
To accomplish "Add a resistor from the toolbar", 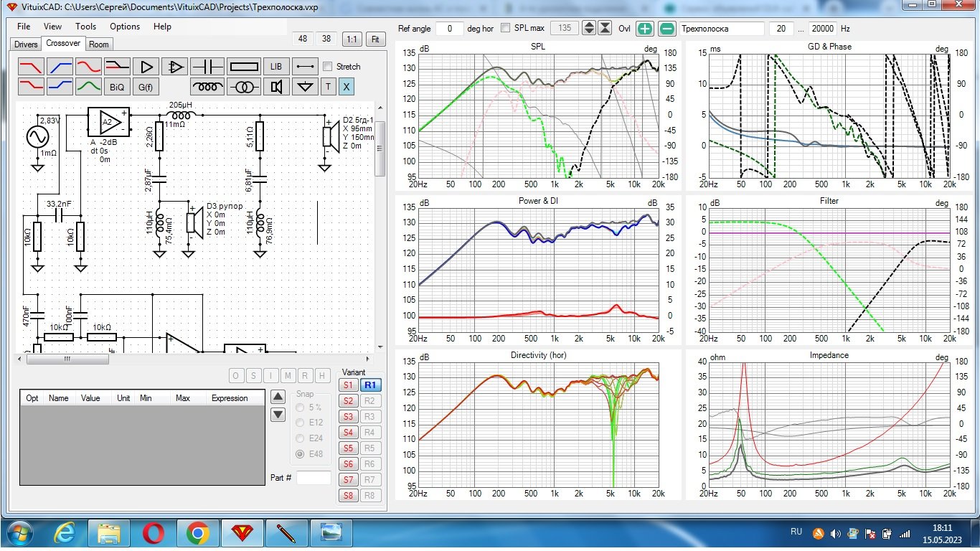I will coord(244,67).
